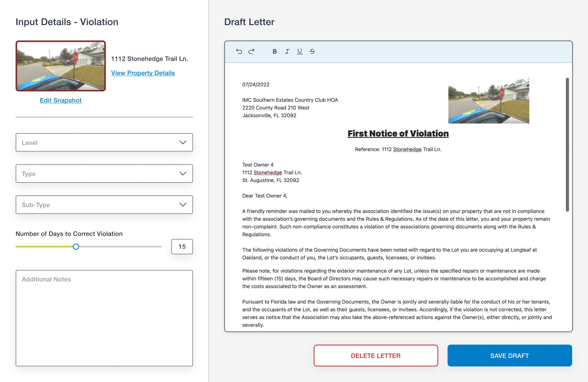The image size is (588, 382).
Task: Click Edit Snapshot link
Action: click(60, 100)
